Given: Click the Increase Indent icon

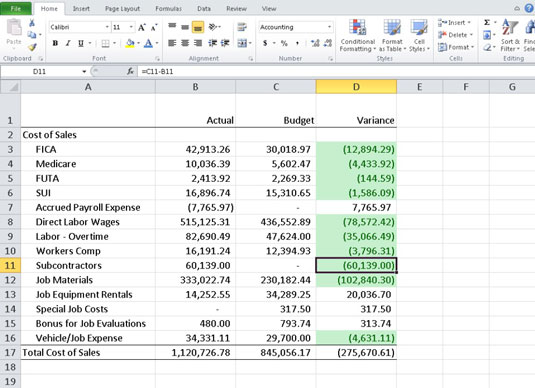Looking at the screenshot, I should pyautogui.click(x=225, y=43).
